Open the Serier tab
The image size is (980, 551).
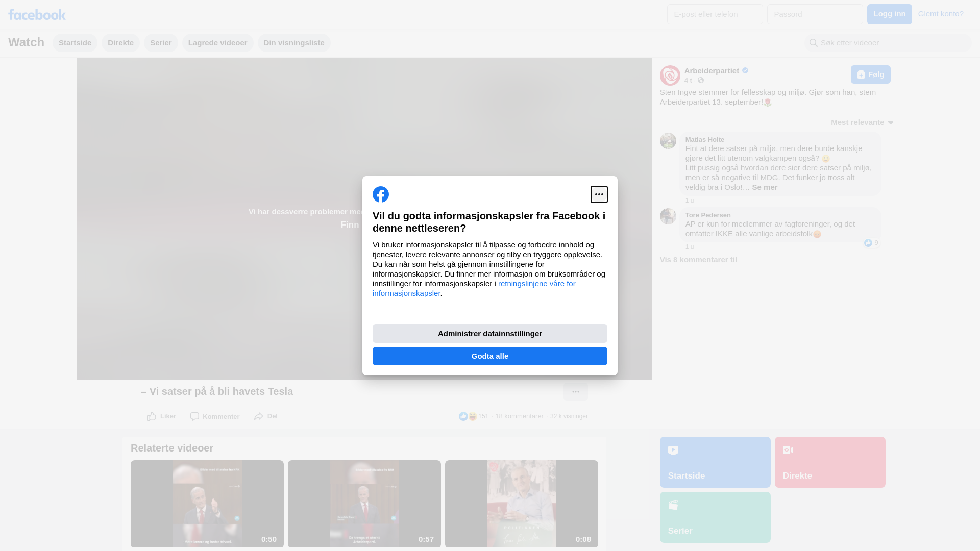click(x=161, y=43)
